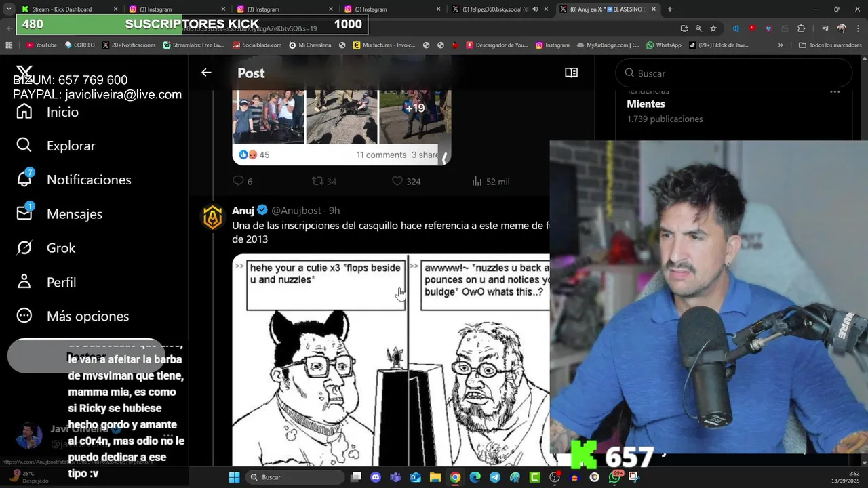Click the Anuj profile avatar

[213, 218]
